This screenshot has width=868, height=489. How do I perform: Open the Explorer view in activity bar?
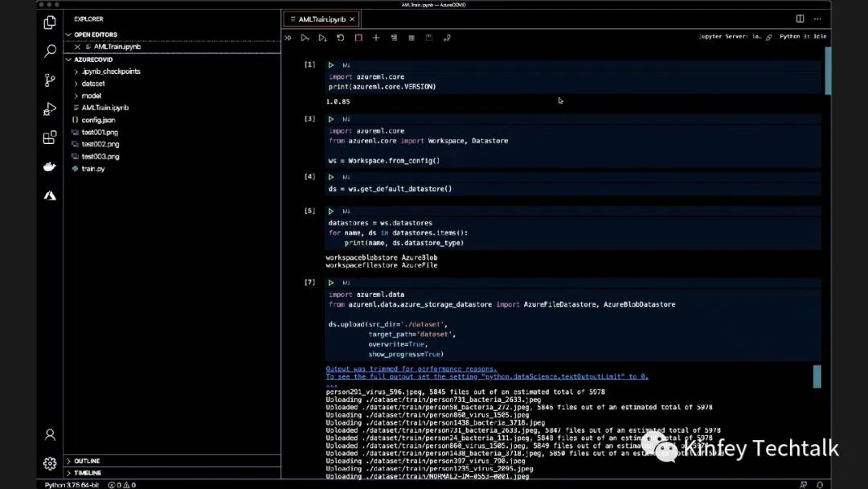pos(50,23)
